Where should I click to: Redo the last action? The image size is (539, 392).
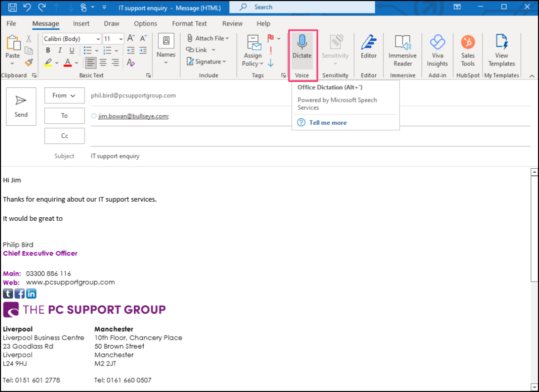coord(41,7)
